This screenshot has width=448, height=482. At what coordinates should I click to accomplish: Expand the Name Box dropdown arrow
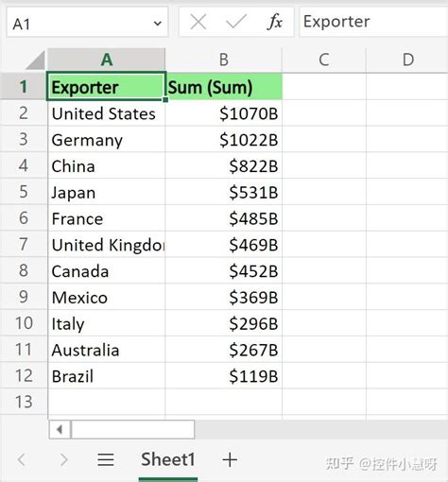click(158, 24)
